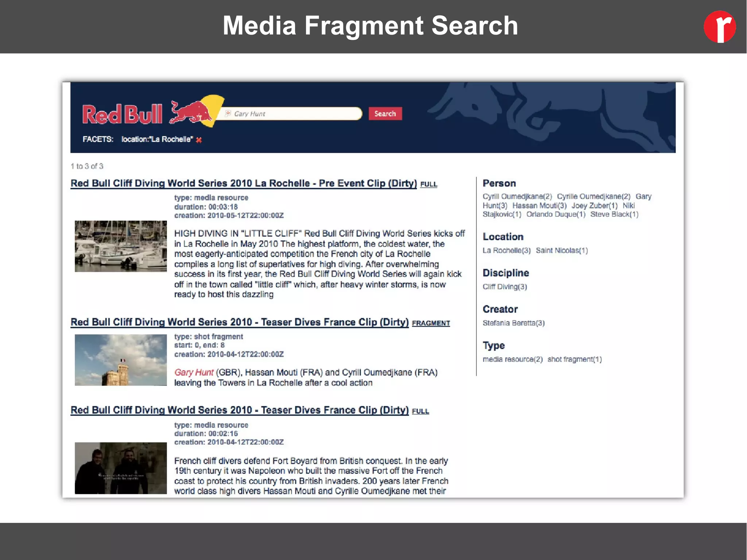Click the Discipline facet heading

(506, 273)
